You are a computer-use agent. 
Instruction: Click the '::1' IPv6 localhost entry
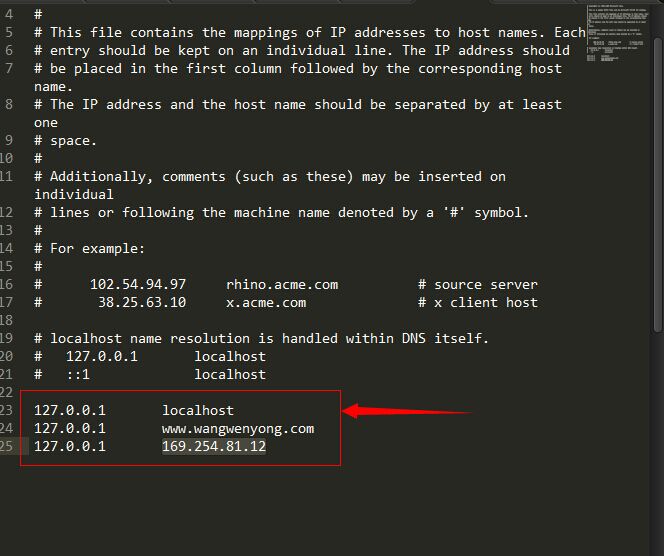click(78, 374)
